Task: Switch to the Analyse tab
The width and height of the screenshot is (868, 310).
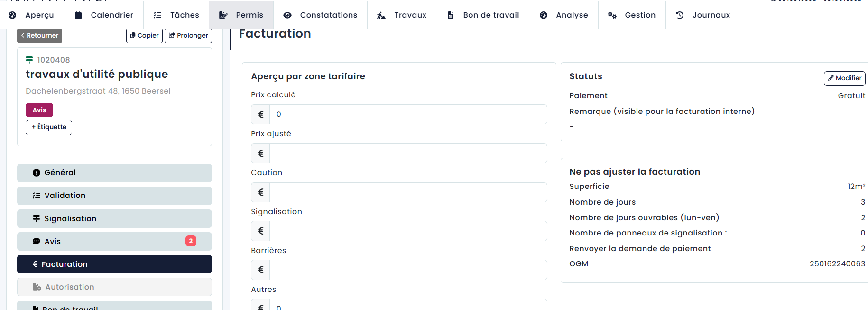Action: (x=563, y=15)
